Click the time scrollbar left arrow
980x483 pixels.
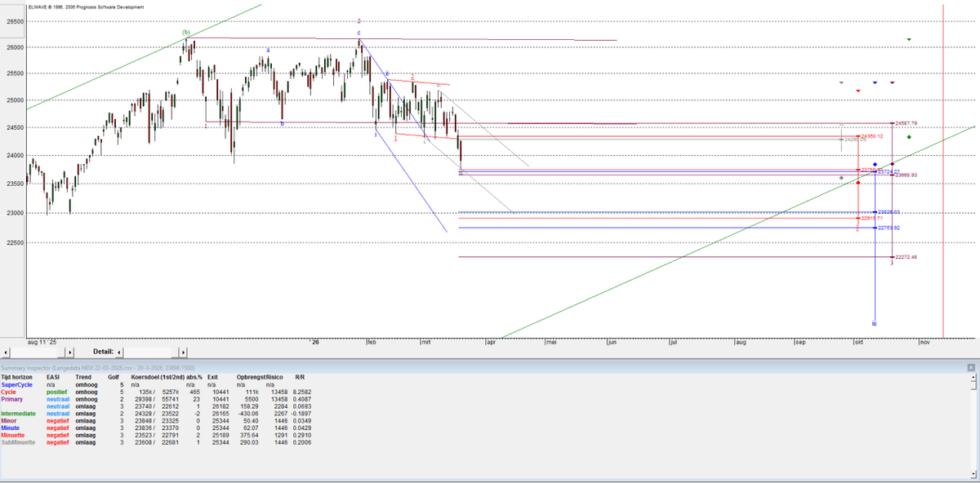[x=6, y=352]
